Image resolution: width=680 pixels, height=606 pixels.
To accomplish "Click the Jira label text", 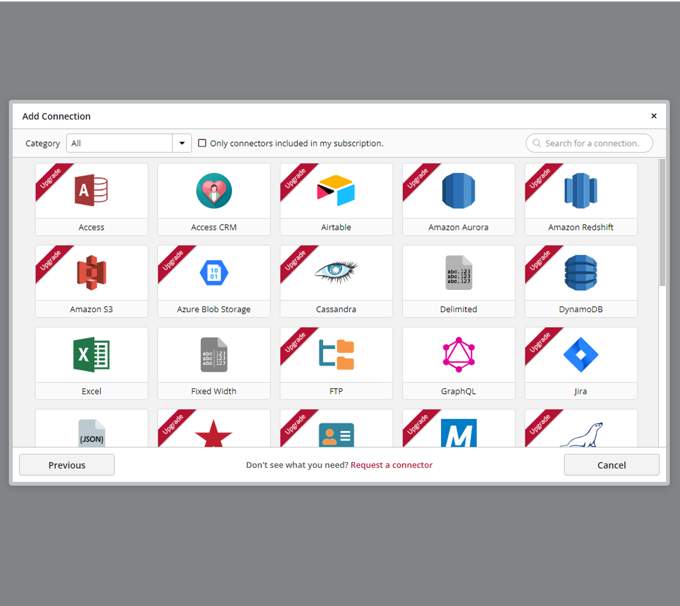I will point(581,391).
